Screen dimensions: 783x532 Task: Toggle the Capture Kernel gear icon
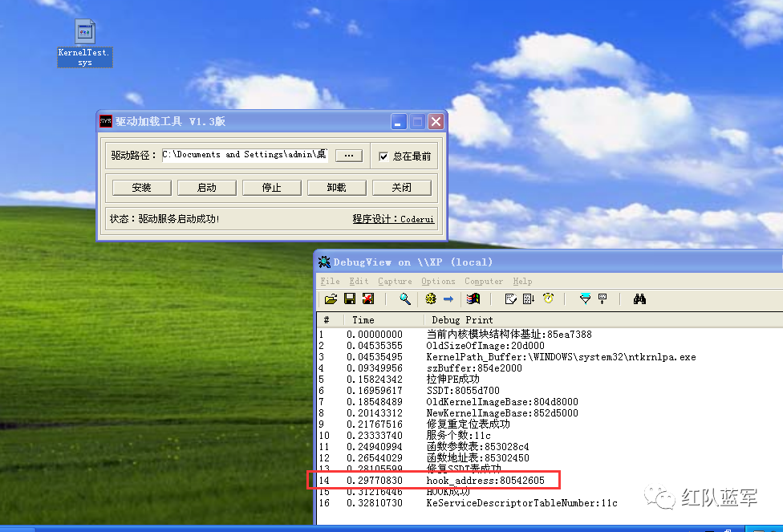pos(431,298)
